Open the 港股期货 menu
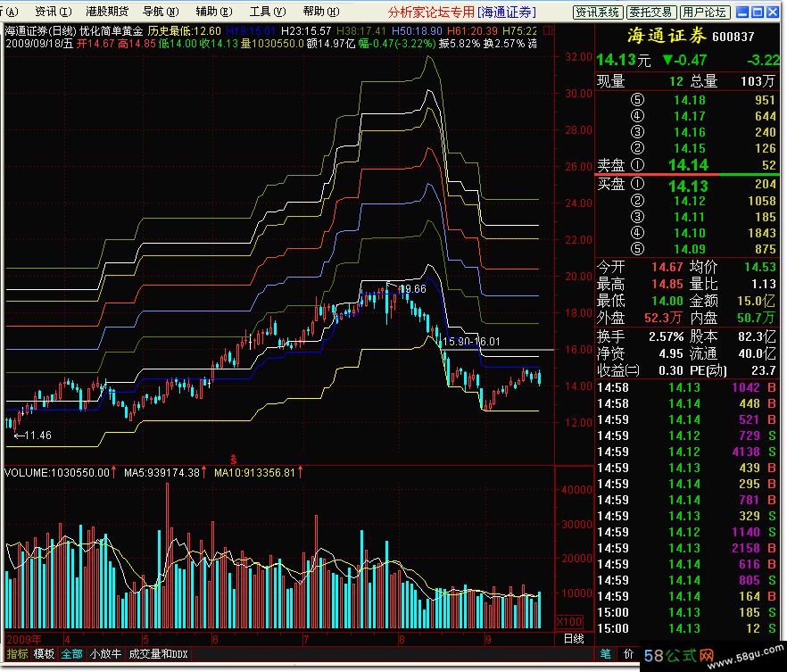 (x=107, y=11)
